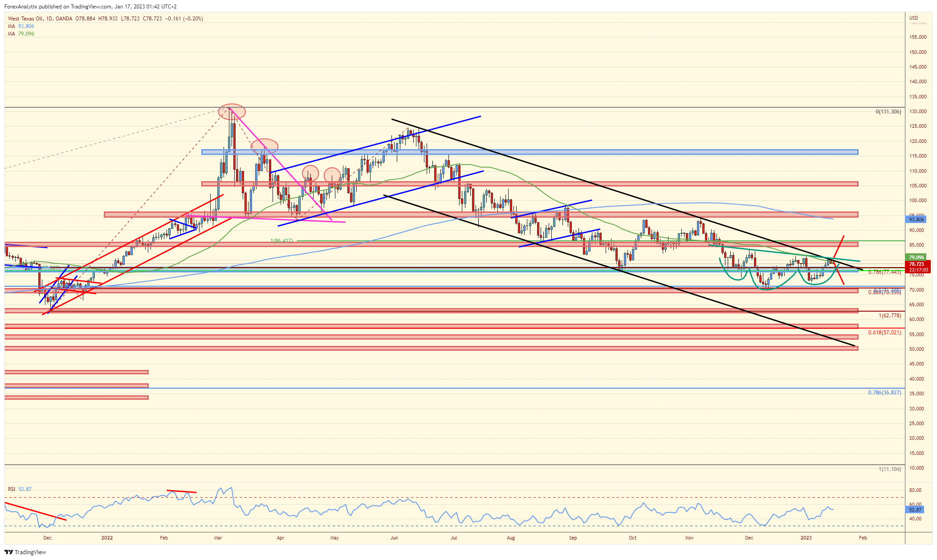Screen dimensions: 937x560
Task: Click the blue RSI value tag 52.87
Action: 915,510
